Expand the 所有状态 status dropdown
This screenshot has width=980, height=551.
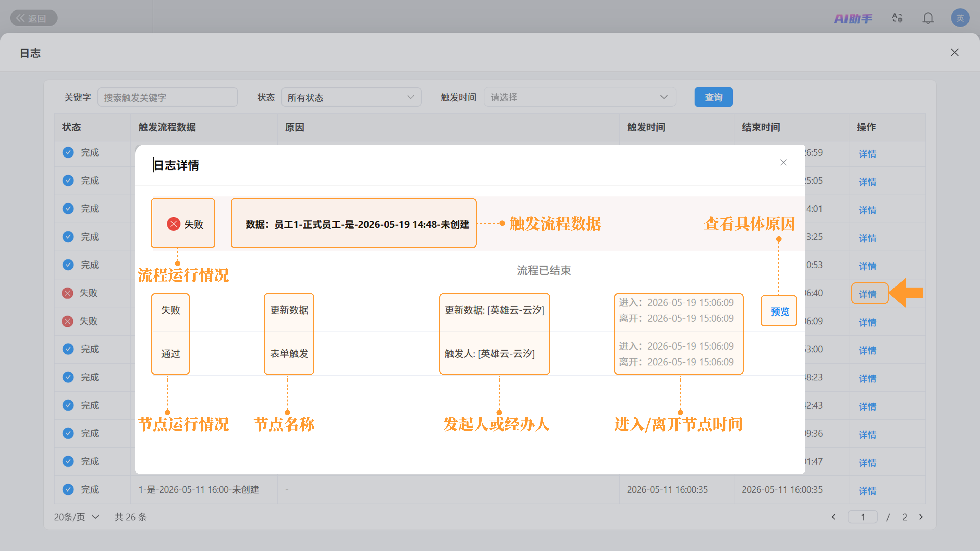point(351,98)
